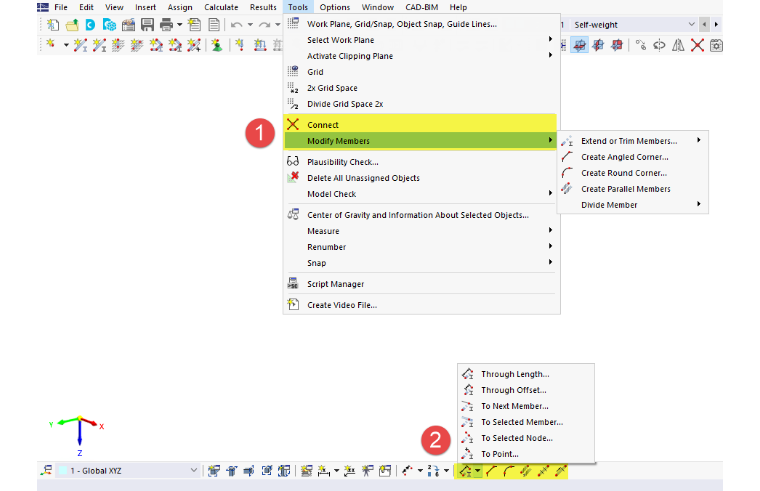The image size is (760, 491).
Task: Click the blue Dlubal Center icon
Action: [90, 25]
